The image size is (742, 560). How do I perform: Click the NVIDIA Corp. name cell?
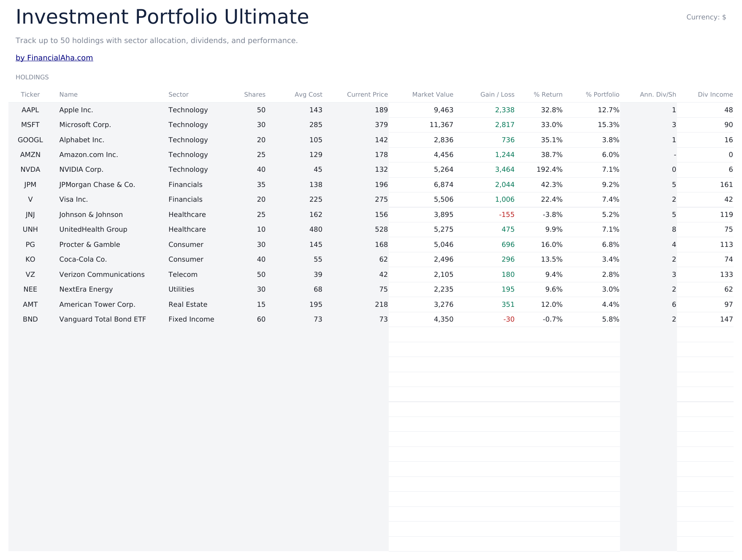click(x=81, y=170)
